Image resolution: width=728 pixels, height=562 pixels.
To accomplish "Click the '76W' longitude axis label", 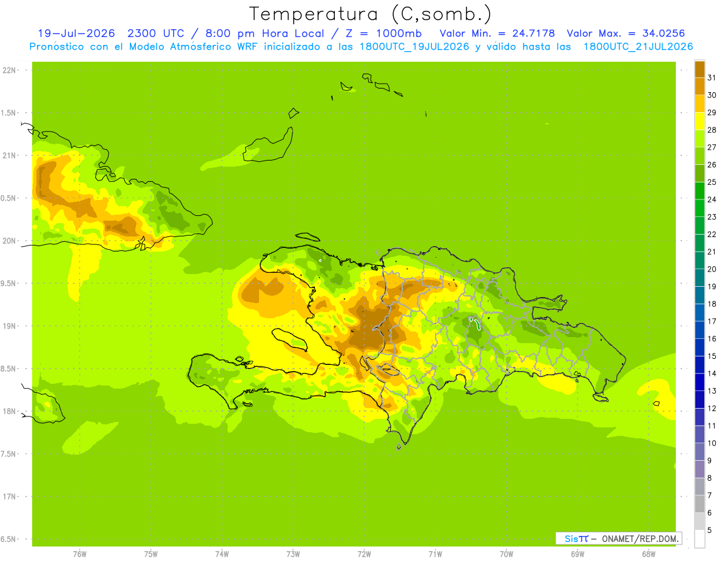I will click(79, 554).
